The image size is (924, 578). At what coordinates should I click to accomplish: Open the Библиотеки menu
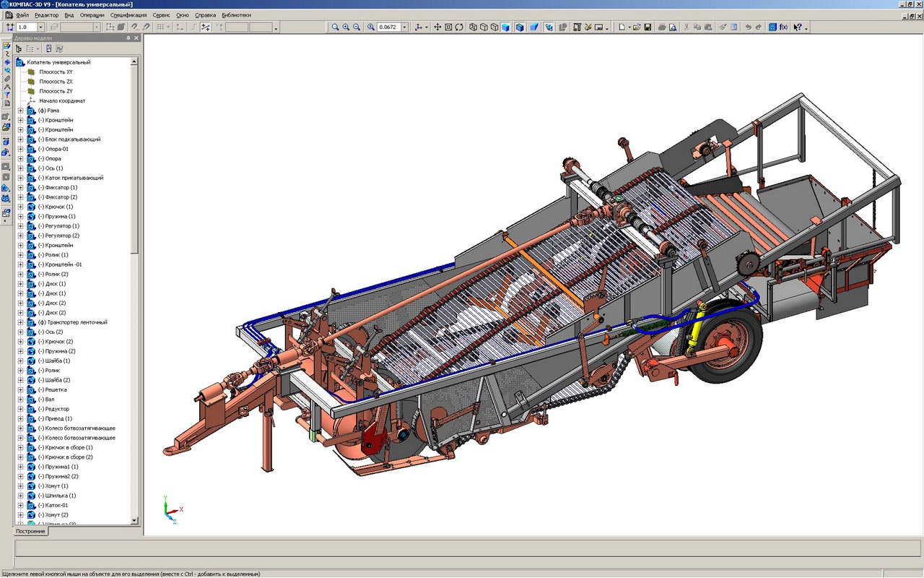(237, 14)
